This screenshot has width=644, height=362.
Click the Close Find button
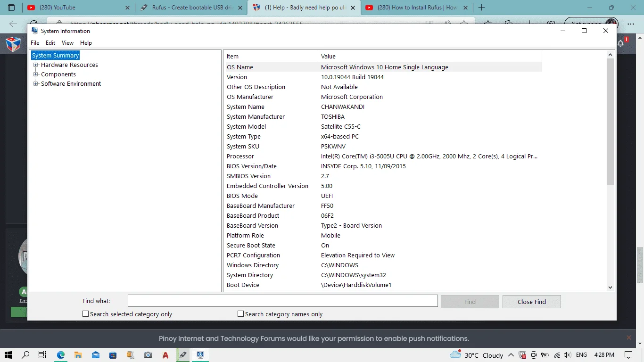(532, 302)
